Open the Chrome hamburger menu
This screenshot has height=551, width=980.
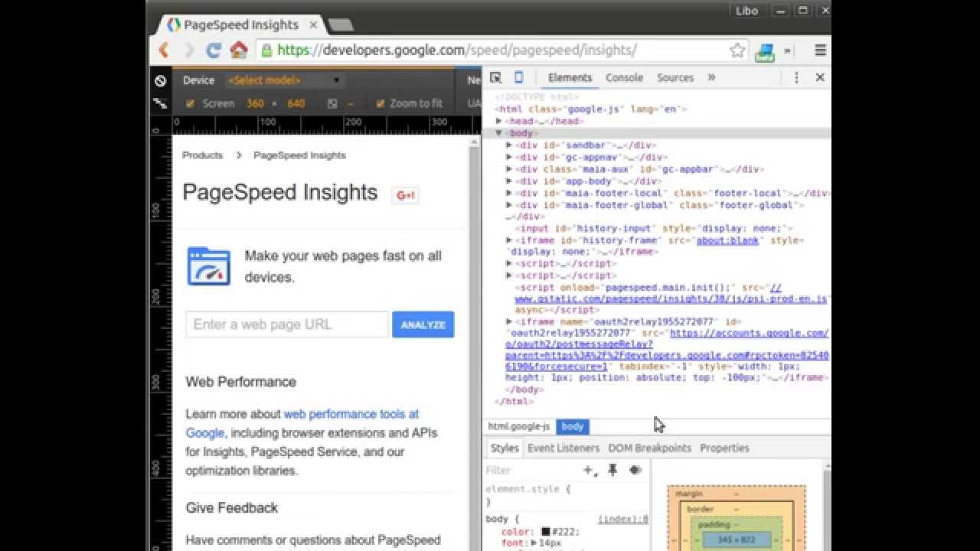820,51
